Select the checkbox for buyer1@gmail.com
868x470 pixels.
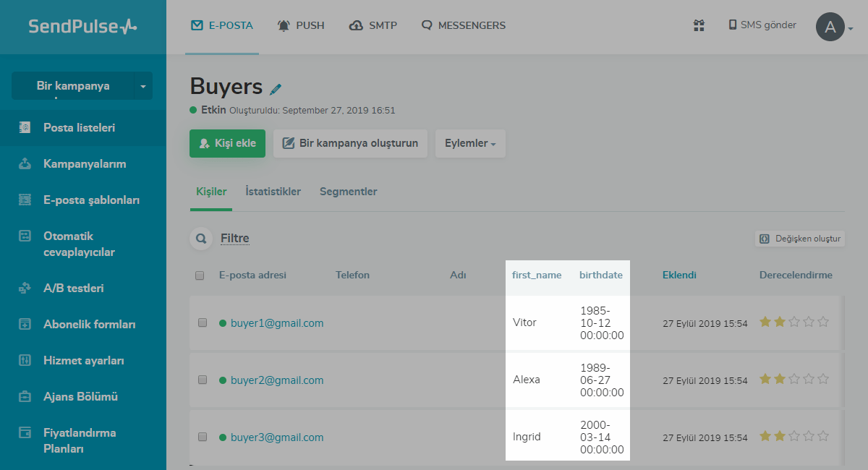click(x=203, y=322)
